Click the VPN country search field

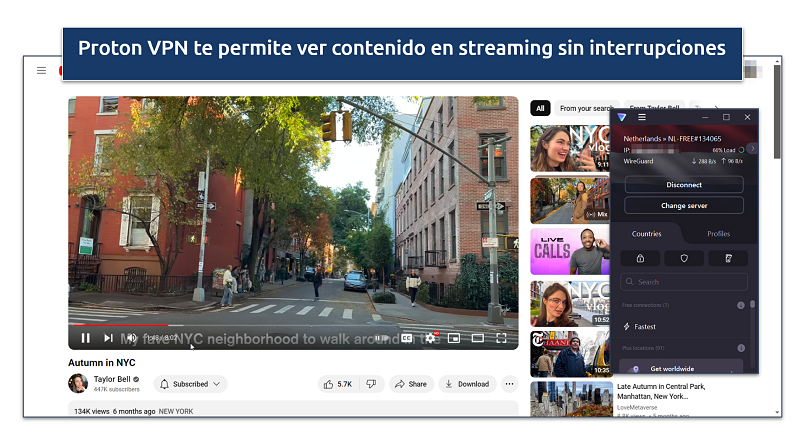(685, 282)
